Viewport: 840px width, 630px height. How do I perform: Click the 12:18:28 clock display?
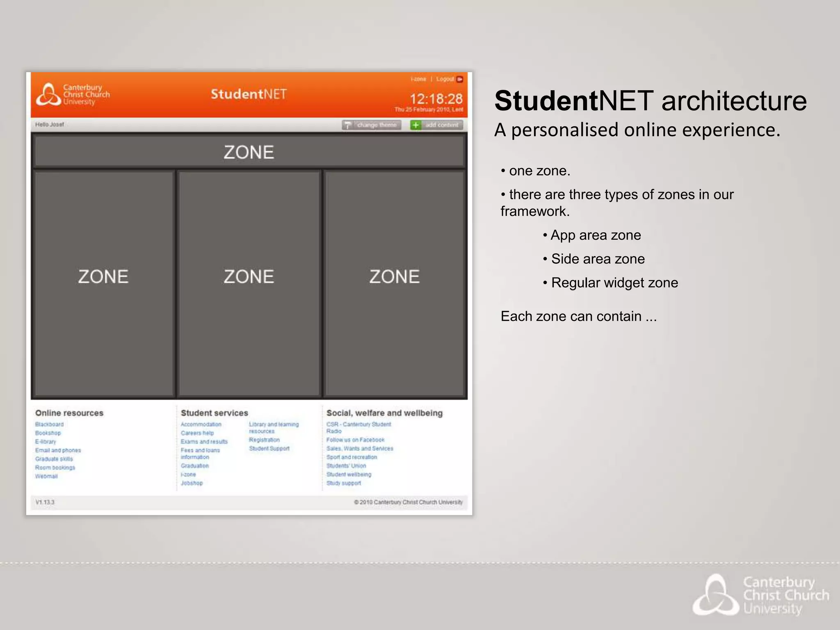click(x=436, y=99)
